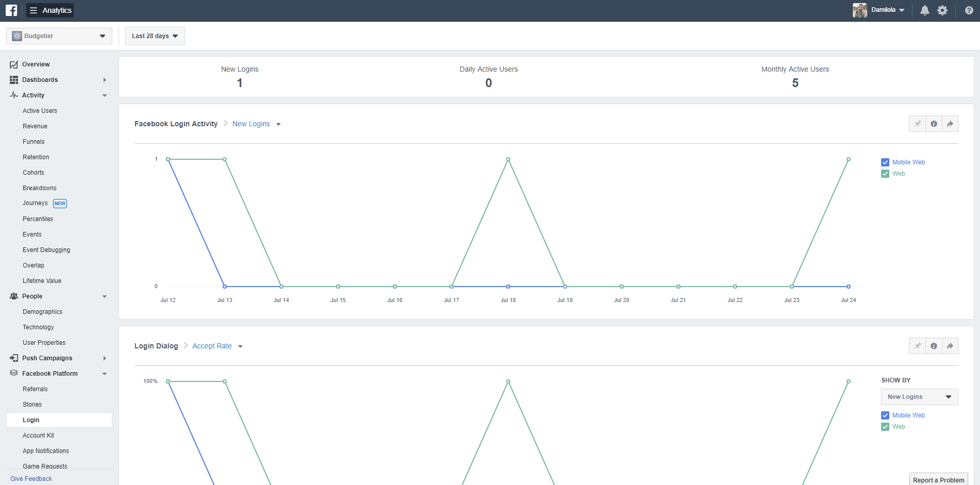Click the Report a Problem button
Viewport: 980px width, 485px height.
[938, 479]
